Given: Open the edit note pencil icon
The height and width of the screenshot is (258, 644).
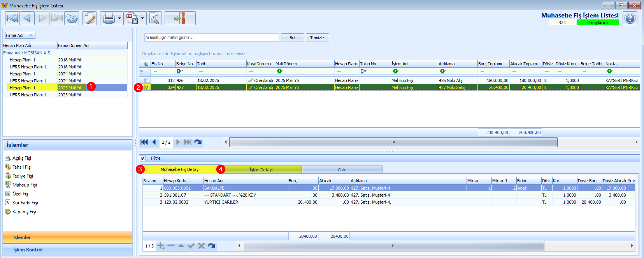Looking at the screenshot, I should (x=89, y=18).
